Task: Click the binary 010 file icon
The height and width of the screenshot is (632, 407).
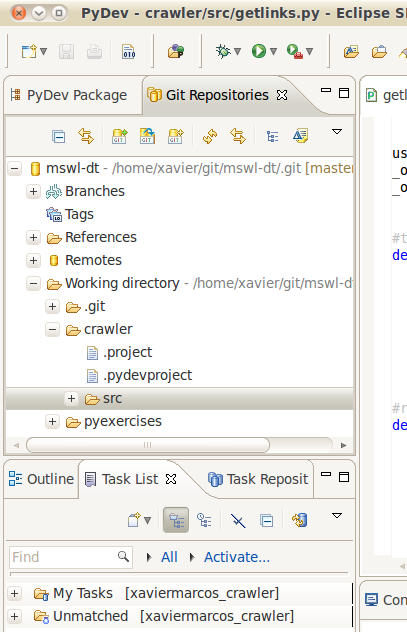Action: point(129,52)
